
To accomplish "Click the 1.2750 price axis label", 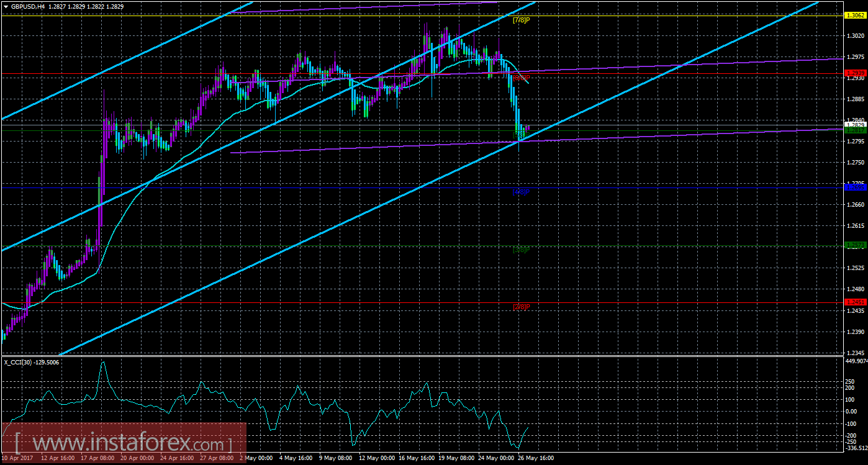I will (x=856, y=163).
